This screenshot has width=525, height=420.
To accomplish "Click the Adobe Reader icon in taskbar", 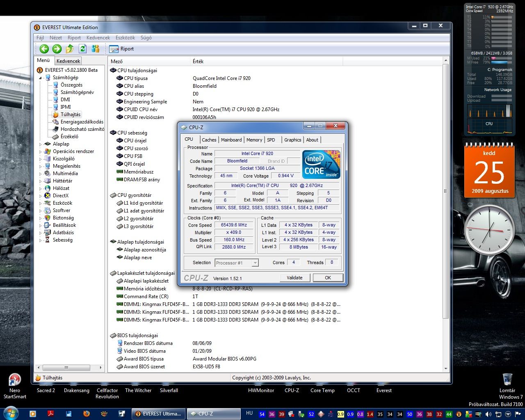I will pos(50,414).
